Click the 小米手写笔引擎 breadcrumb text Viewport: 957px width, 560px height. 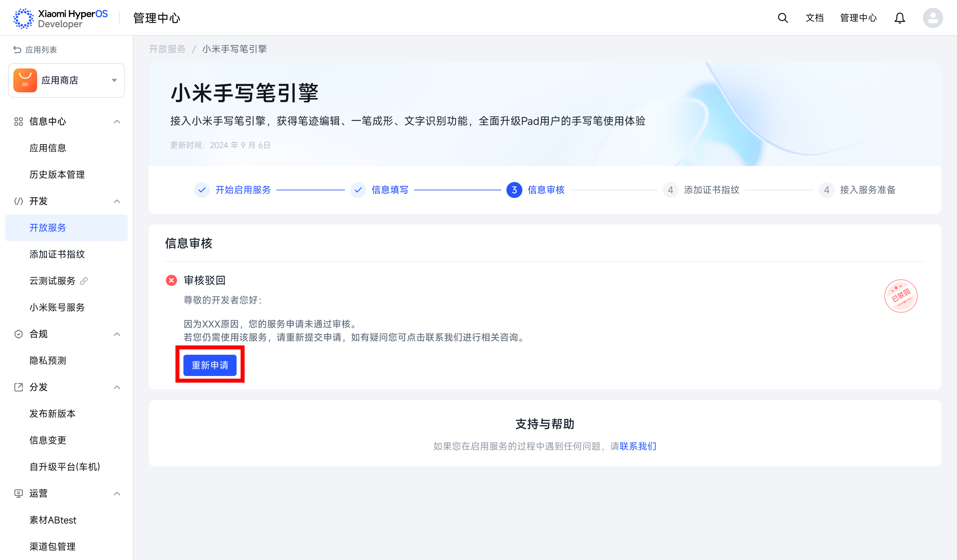[x=234, y=49]
